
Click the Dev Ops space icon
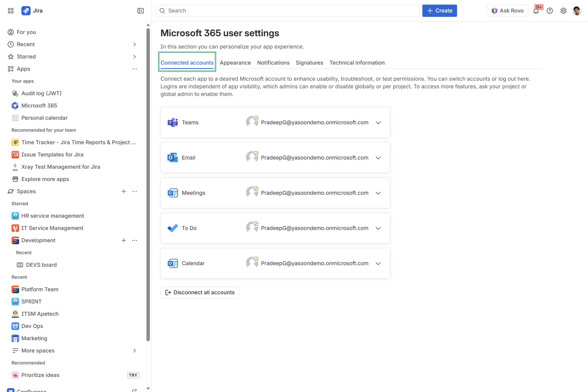point(15,326)
